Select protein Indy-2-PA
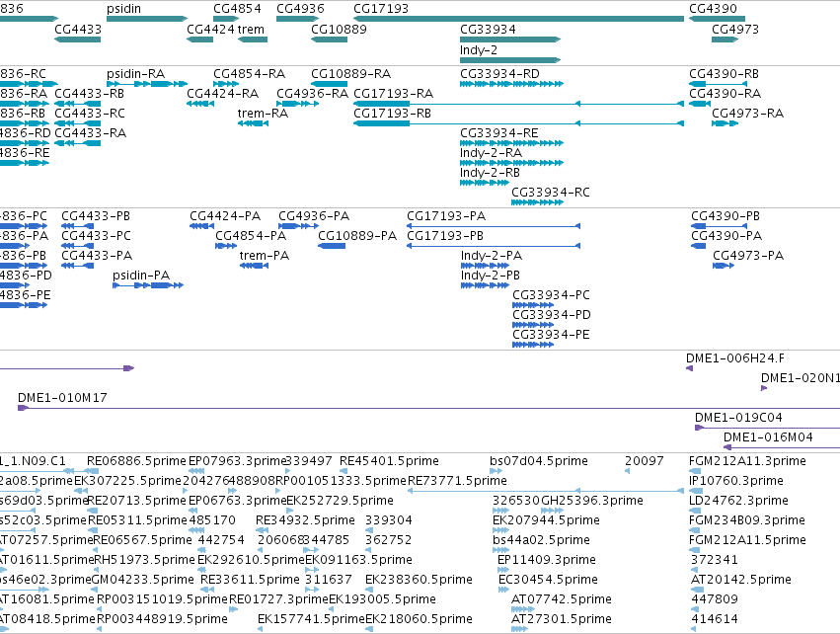 click(x=492, y=256)
